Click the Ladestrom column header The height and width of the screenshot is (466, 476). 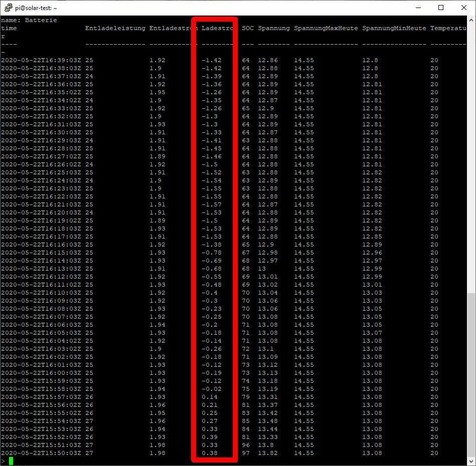pyautogui.click(x=218, y=28)
